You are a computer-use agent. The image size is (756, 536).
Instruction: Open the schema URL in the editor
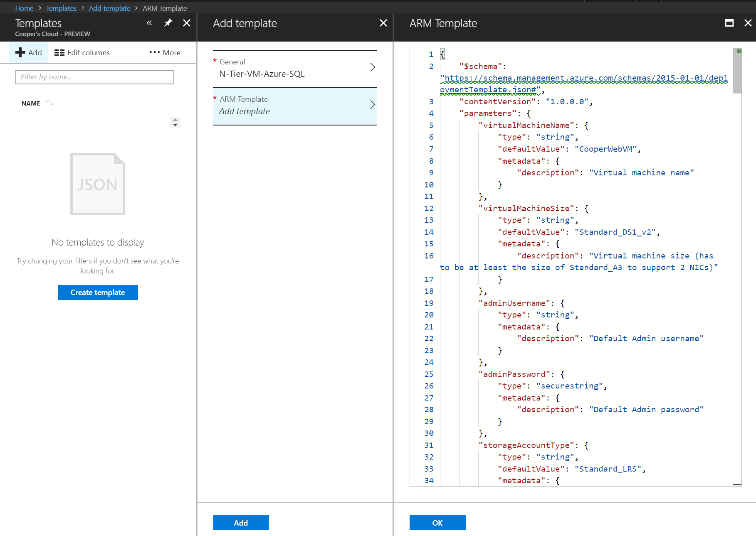coord(584,84)
